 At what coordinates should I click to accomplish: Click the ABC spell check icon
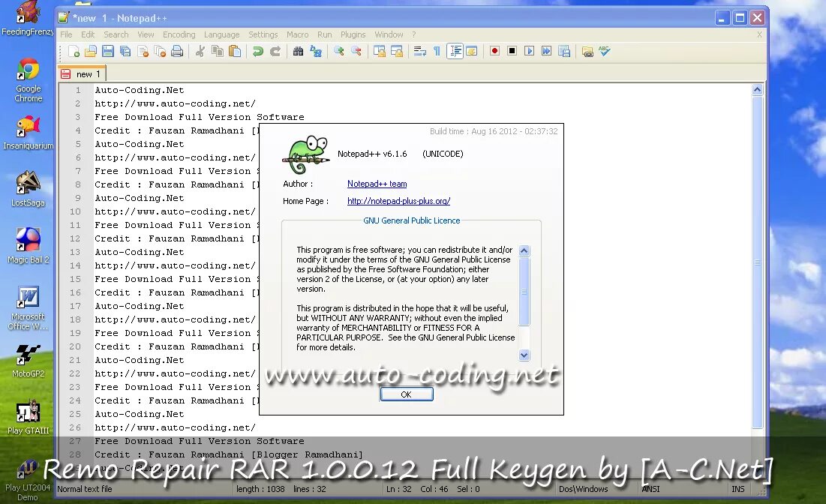coord(604,51)
